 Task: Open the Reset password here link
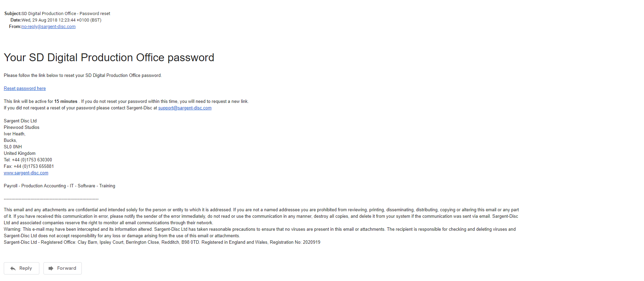[x=25, y=89]
